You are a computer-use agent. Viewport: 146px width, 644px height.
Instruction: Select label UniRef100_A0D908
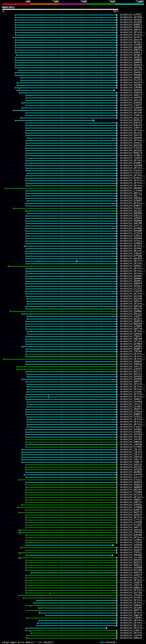[x=131, y=545]
